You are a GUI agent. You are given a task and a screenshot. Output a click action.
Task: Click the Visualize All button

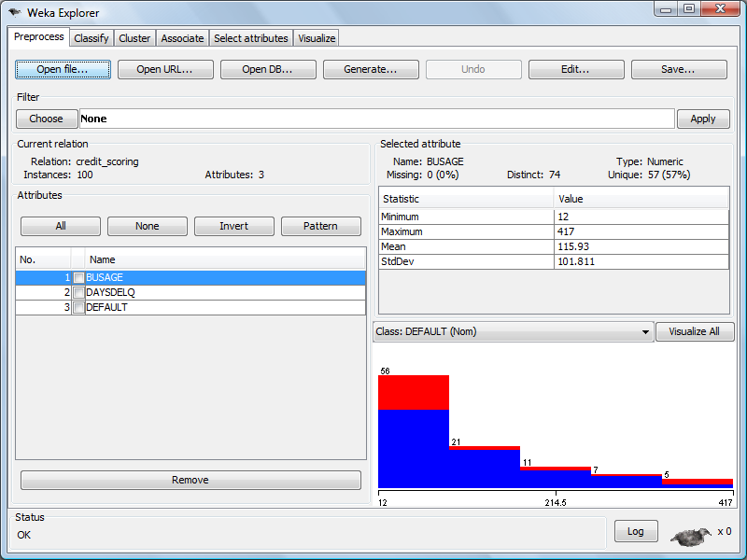click(x=695, y=332)
